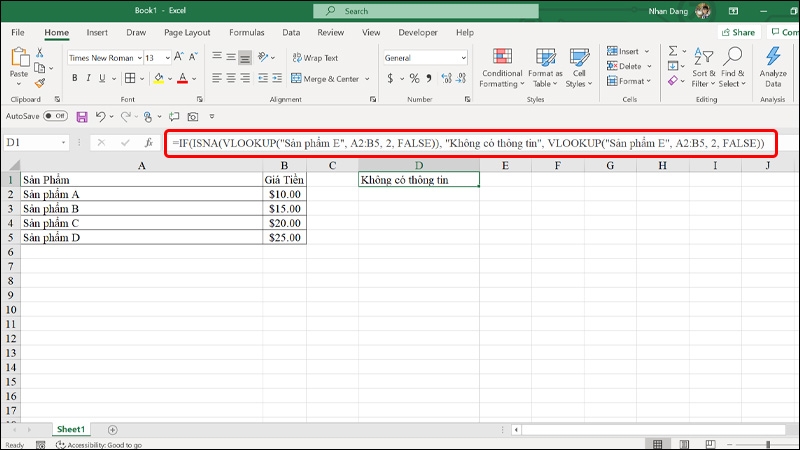
Task: Click the Insert Function fx icon
Action: coord(148,143)
